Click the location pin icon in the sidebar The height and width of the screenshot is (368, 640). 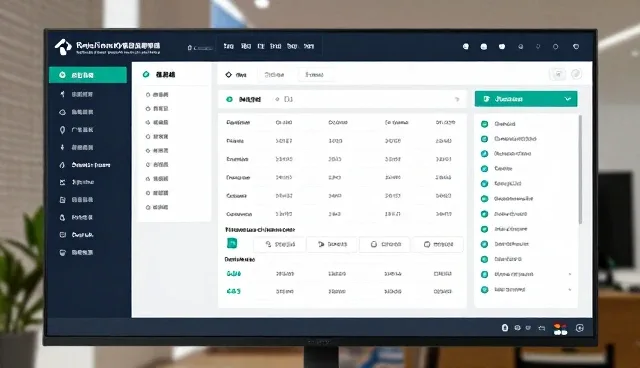62,130
